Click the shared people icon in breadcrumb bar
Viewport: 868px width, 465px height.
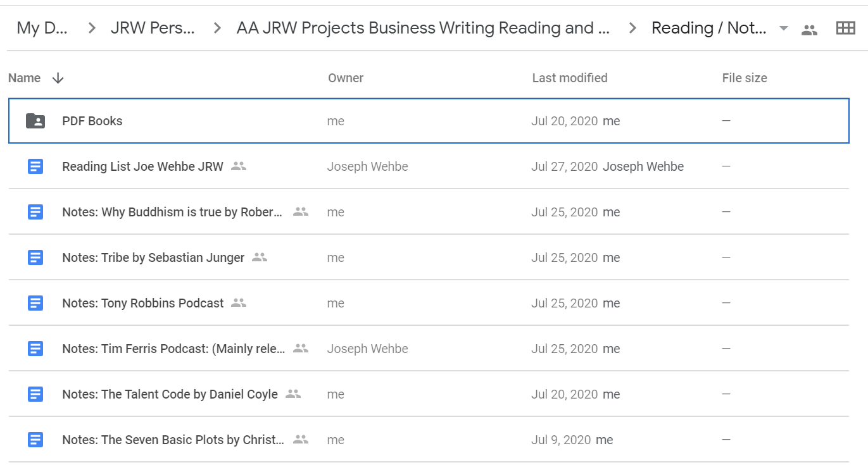[x=809, y=29]
